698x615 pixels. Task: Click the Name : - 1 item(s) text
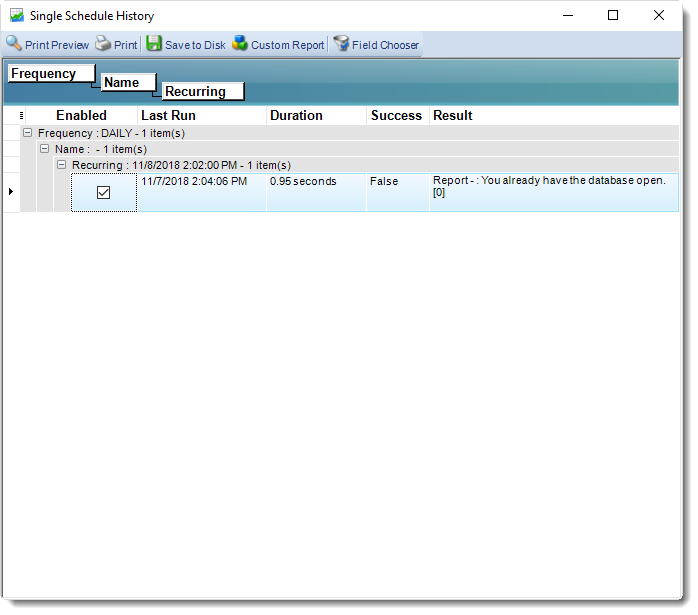(x=101, y=149)
